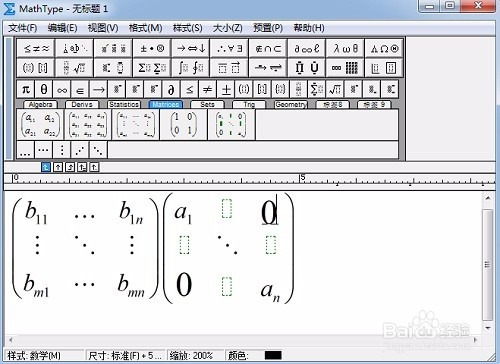Insert the downward diagonal ellipsis
The image size is (500, 364).
click(98, 150)
